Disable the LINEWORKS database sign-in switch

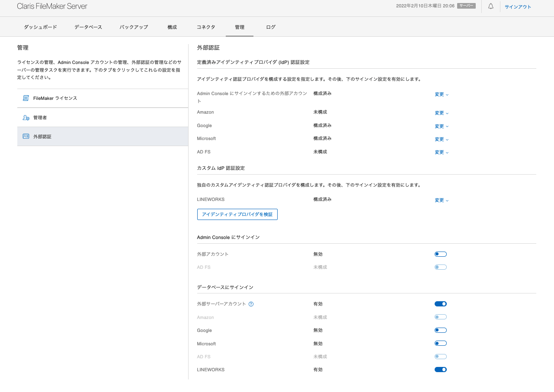click(441, 370)
